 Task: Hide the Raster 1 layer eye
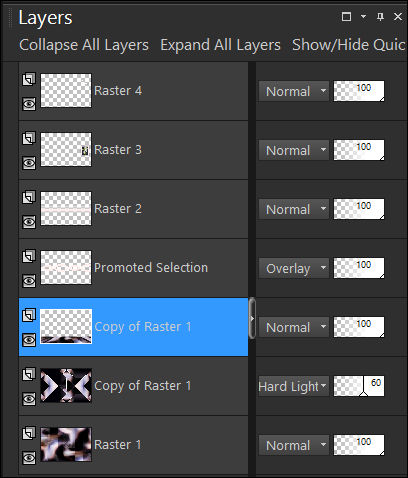point(29,458)
